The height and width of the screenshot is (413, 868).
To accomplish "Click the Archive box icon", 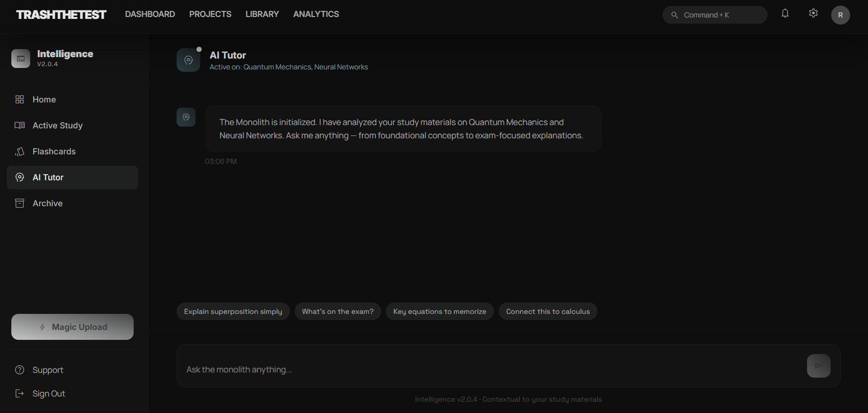I will [x=20, y=203].
